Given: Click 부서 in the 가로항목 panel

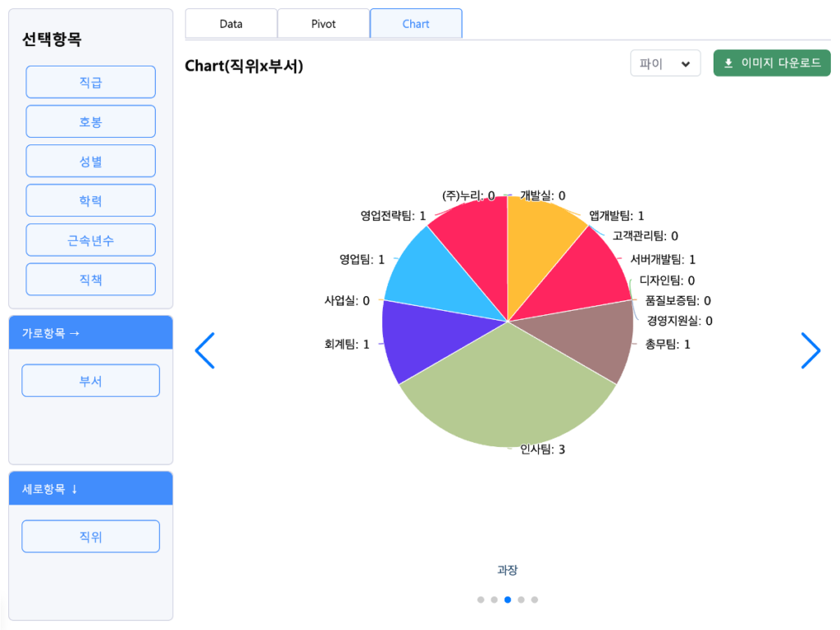Looking at the screenshot, I should click(x=90, y=381).
